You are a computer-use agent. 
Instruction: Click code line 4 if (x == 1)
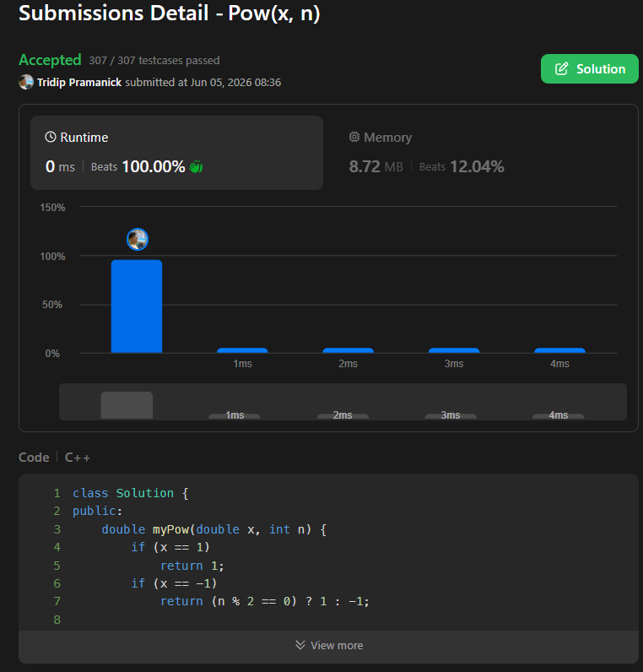(170, 547)
